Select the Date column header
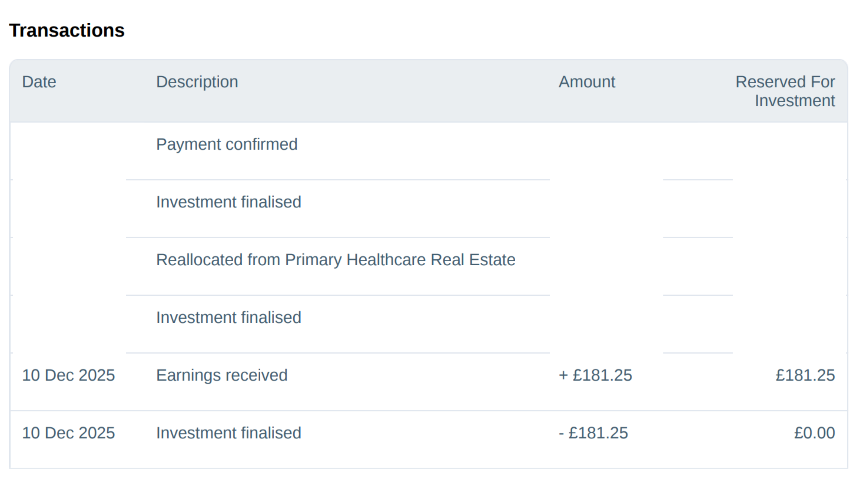Viewport: 868px width, 496px height. point(39,82)
